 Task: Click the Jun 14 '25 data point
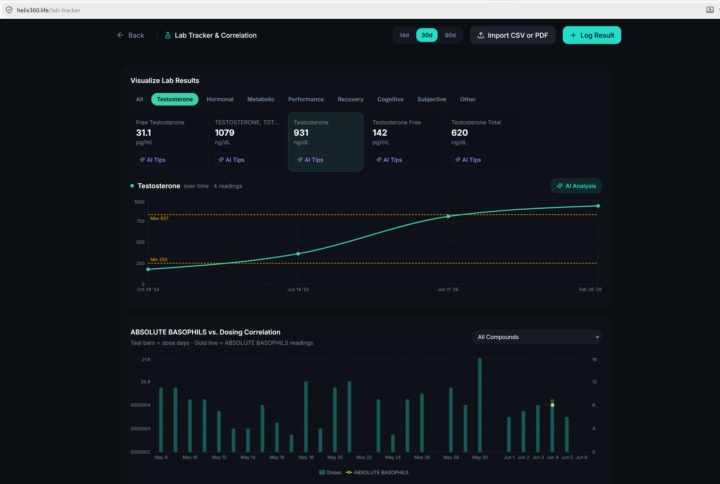click(298, 254)
